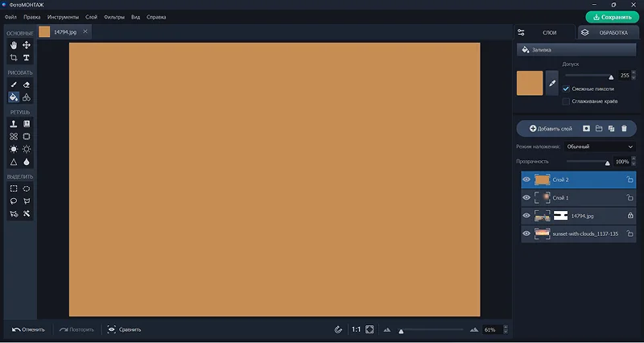Select the Hand pan tool

click(x=14, y=45)
